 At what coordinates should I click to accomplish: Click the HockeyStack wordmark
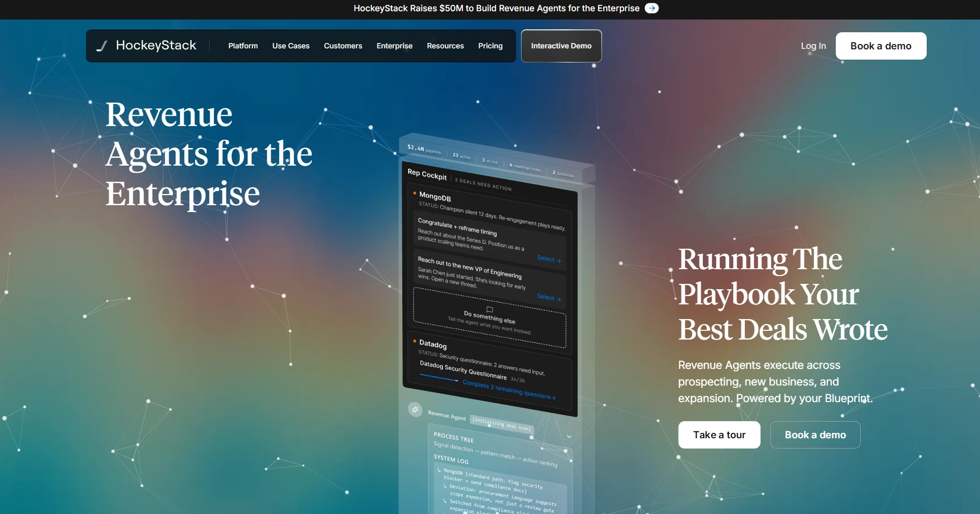pos(156,45)
